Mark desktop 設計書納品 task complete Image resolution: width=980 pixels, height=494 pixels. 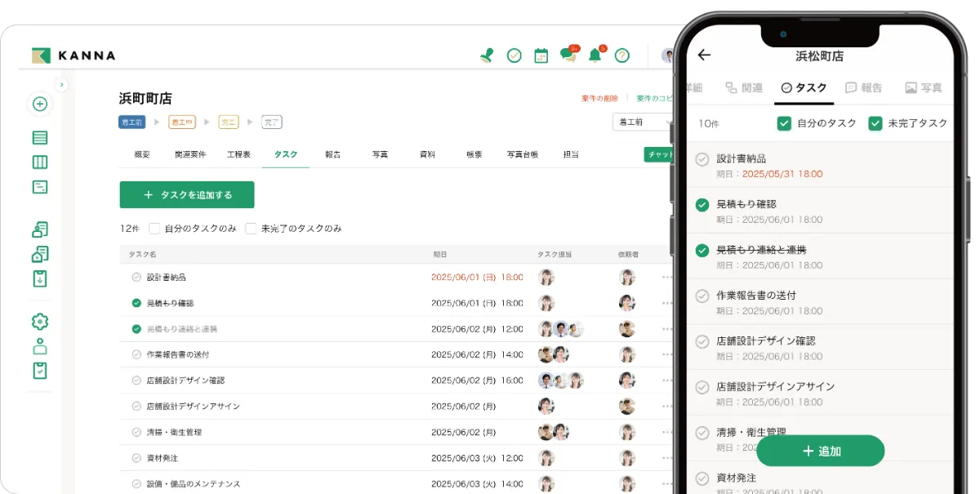(x=136, y=278)
